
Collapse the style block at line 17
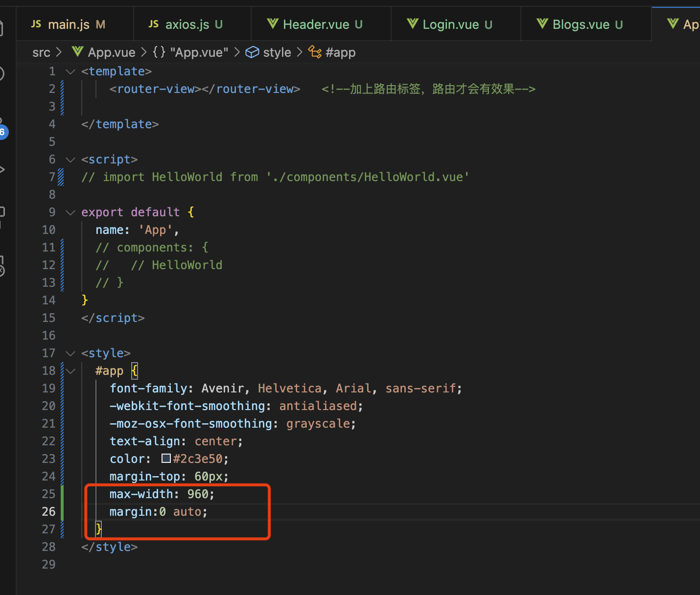point(70,353)
